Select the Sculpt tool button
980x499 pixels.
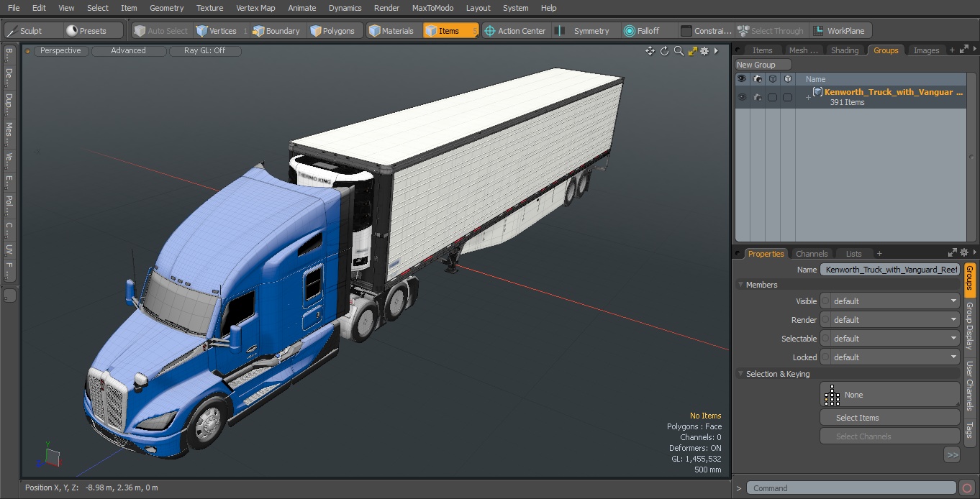click(33, 31)
